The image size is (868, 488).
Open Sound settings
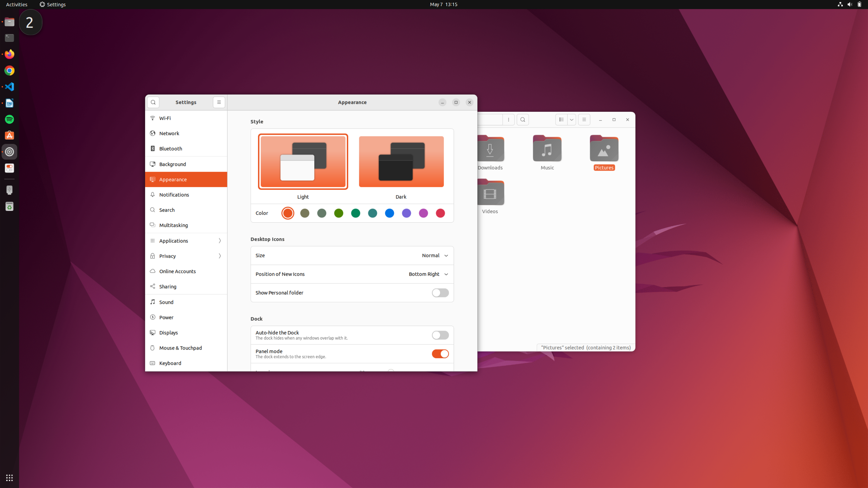(186, 302)
